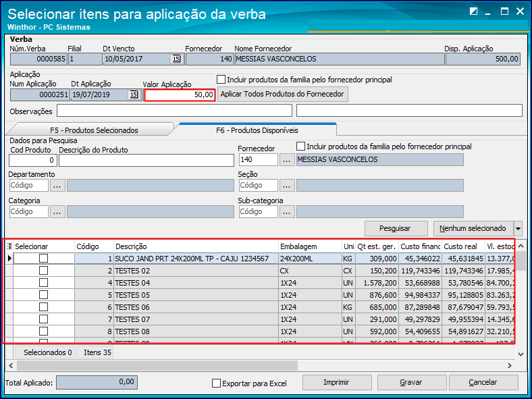Click the Categoria Código field
Screen dimensions: 532x399
(29, 212)
